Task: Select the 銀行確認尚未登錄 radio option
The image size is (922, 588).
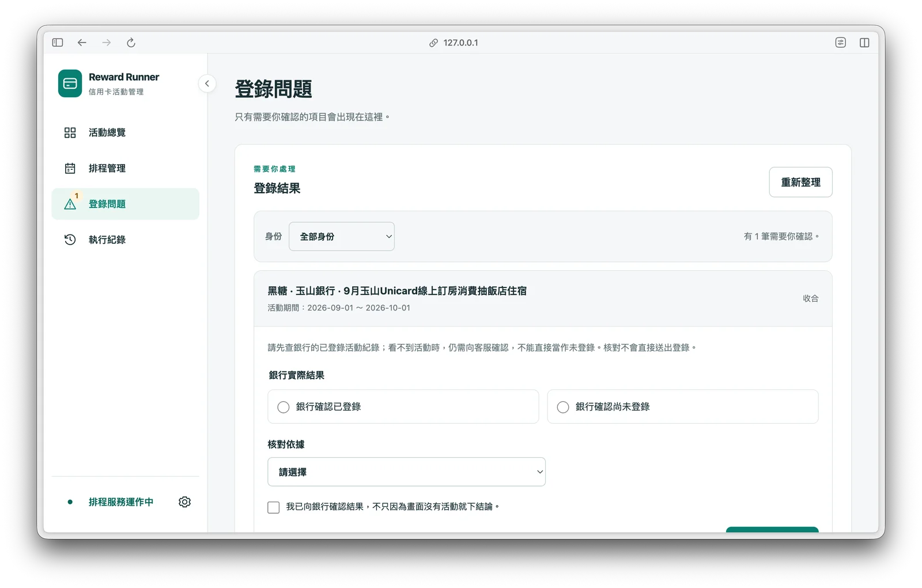Action: click(682, 407)
